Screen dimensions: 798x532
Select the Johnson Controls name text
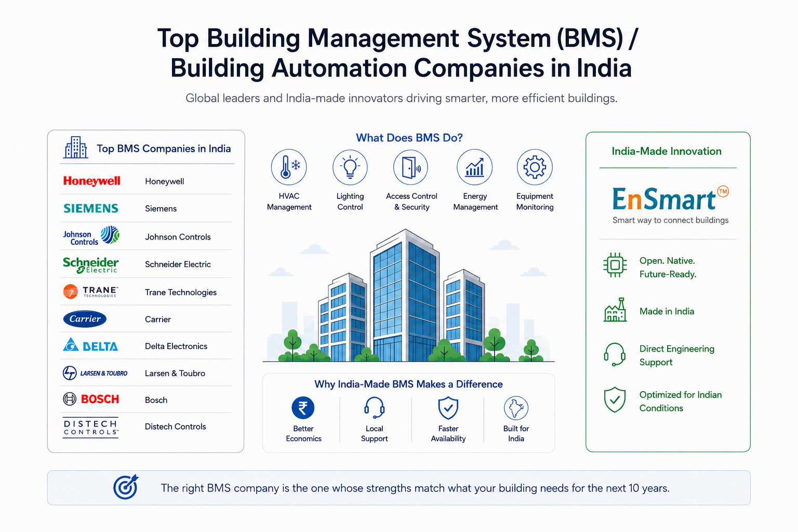178,237
